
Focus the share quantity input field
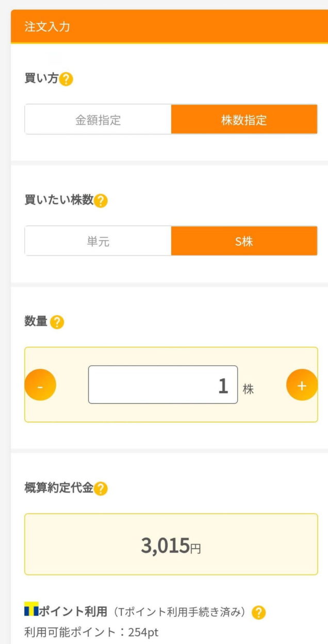pos(162,385)
